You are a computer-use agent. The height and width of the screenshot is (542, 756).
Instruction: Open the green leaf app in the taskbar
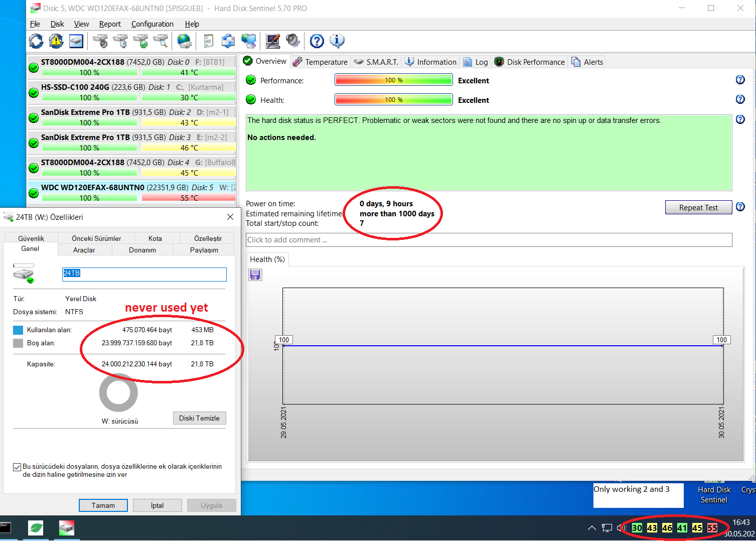pyautogui.click(x=36, y=528)
